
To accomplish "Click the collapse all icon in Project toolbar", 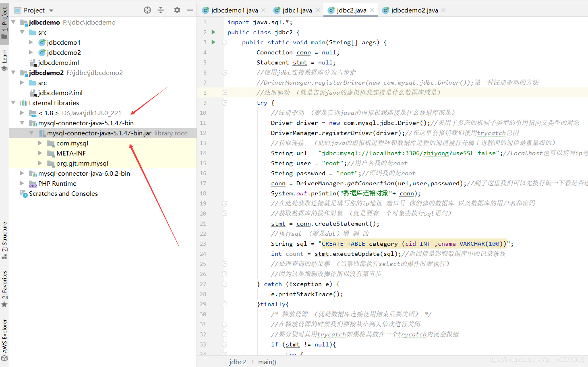I will [161, 10].
